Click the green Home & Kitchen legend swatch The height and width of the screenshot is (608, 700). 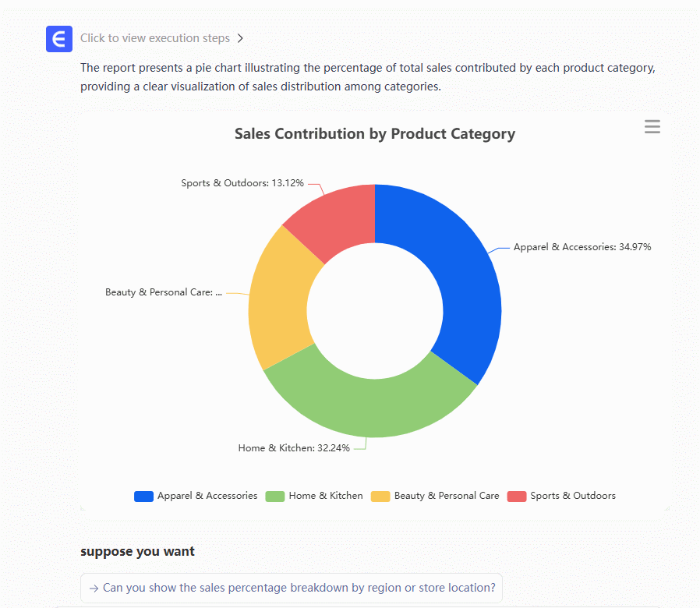(x=275, y=496)
